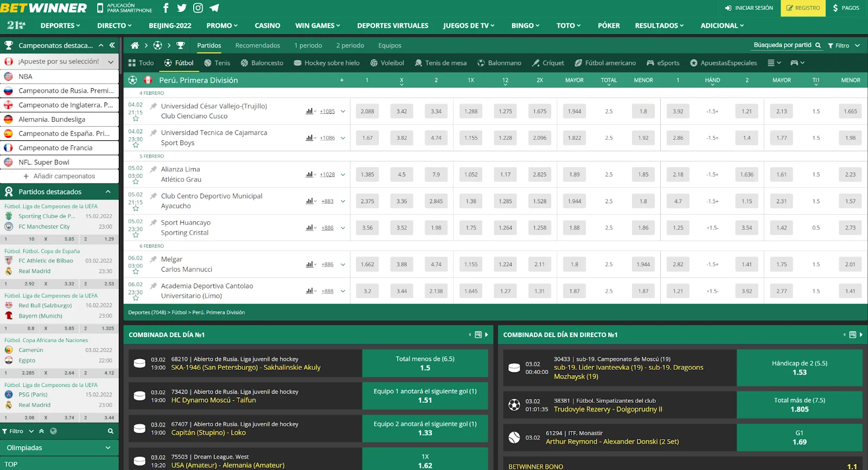This screenshot has height=470, width=868.
Task: Switch to Equipos tab
Action: (390, 46)
